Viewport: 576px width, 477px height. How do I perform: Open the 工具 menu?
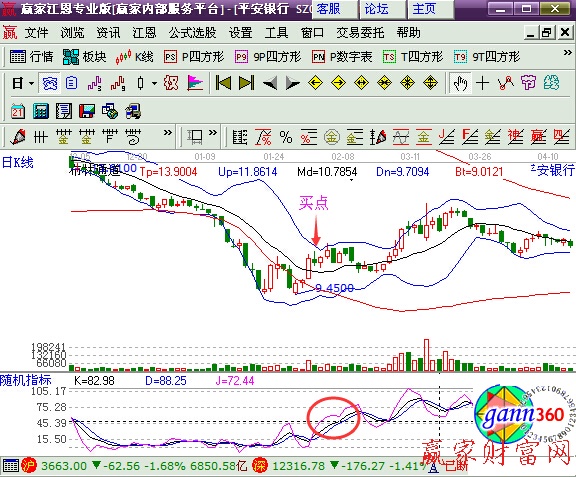point(276,33)
